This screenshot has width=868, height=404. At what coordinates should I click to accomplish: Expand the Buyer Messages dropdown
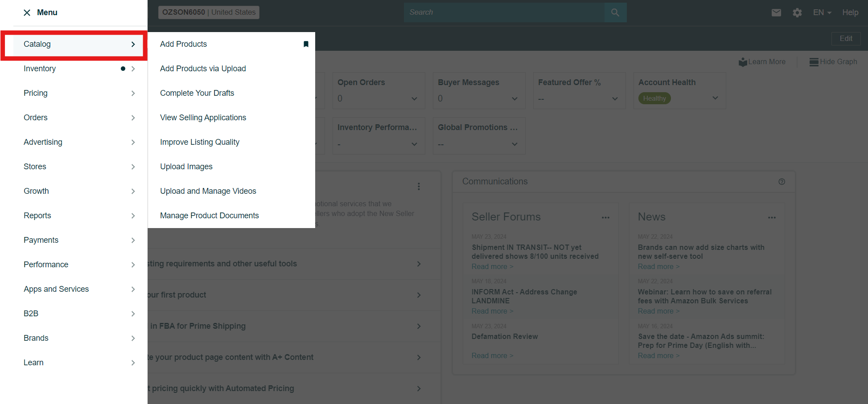(514, 98)
